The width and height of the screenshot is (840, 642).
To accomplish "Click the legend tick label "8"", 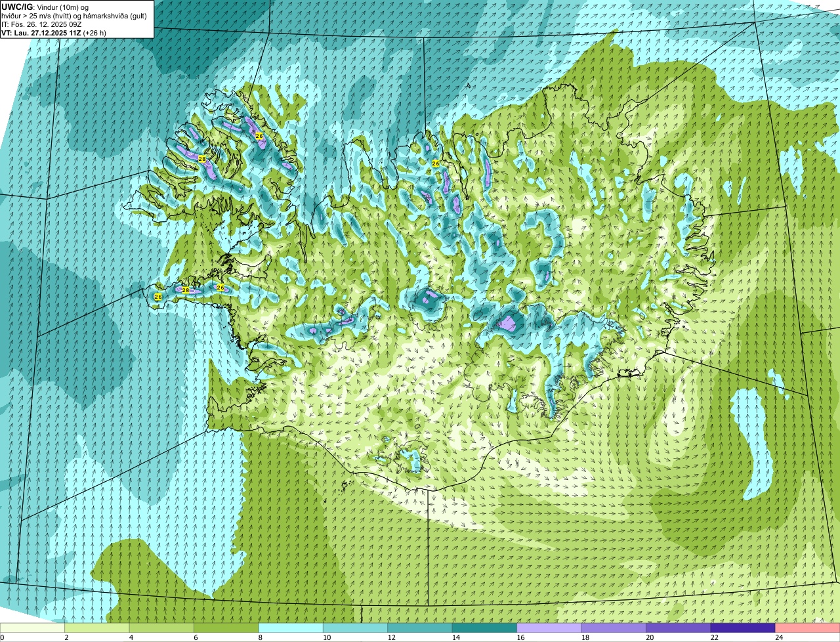I will [x=259, y=637].
